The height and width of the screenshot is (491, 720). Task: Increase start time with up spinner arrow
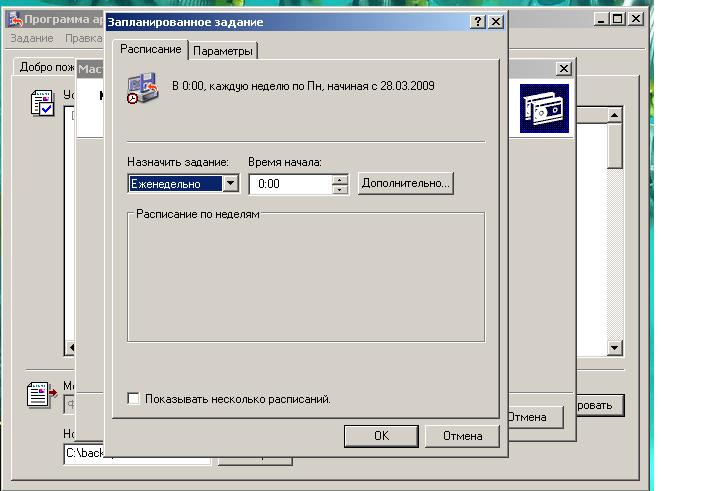coord(339,180)
